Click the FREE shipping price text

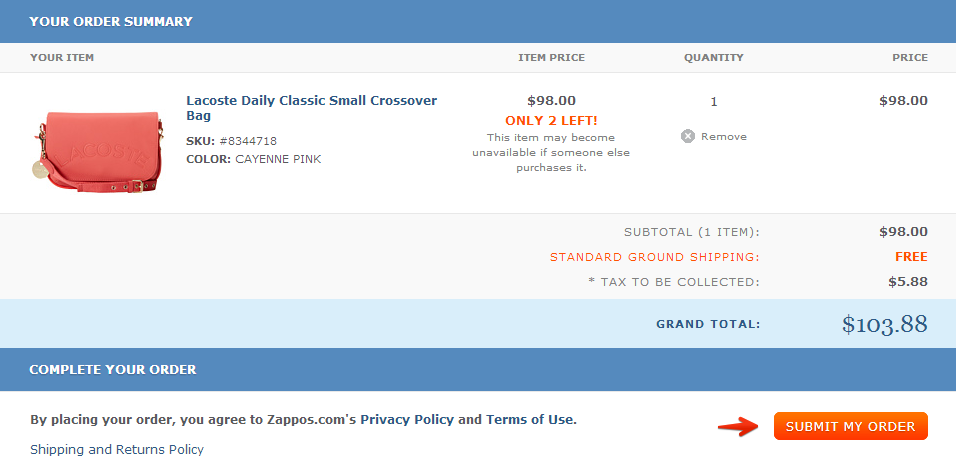click(911, 257)
